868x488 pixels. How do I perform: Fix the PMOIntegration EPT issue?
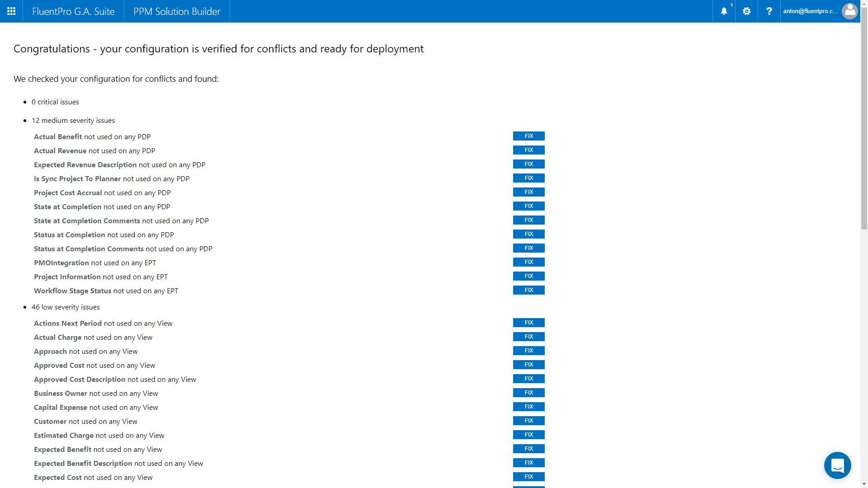pyautogui.click(x=528, y=262)
